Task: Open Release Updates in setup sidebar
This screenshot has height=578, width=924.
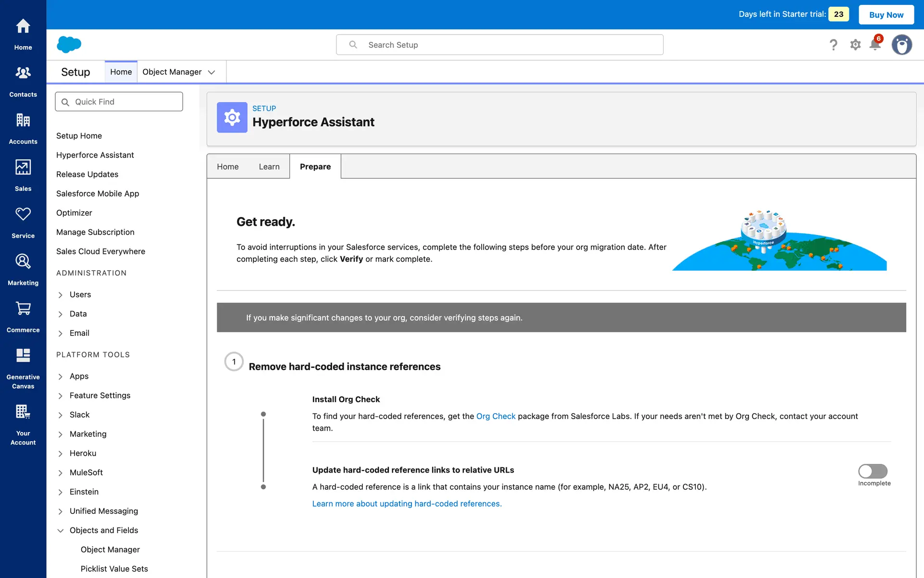Action: point(87,174)
